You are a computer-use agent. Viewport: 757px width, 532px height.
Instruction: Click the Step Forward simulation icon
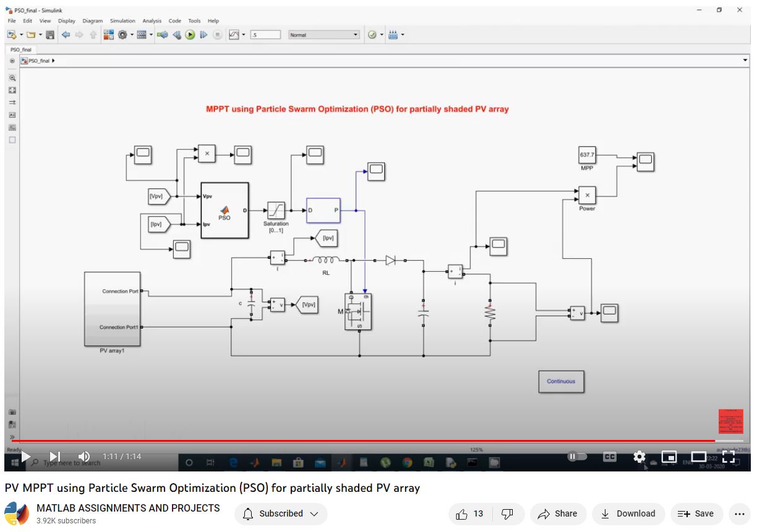pos(203,35)
